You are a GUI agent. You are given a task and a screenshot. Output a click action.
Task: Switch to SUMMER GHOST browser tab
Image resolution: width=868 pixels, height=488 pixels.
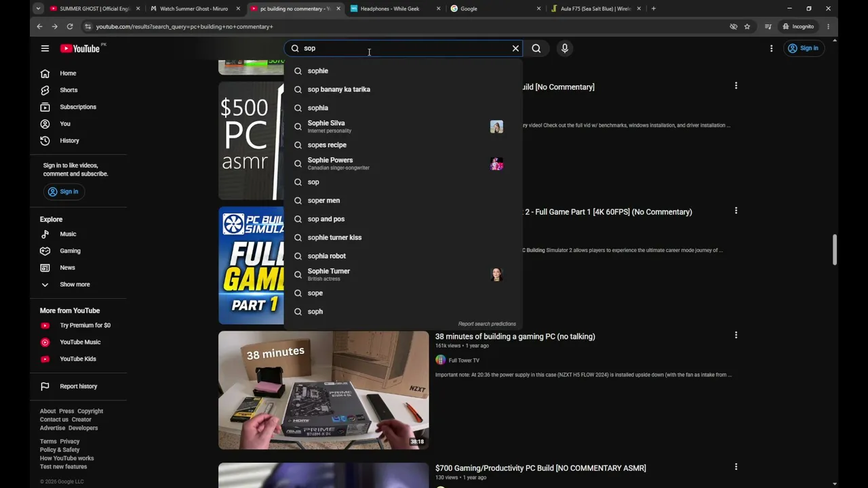point(94,9)
